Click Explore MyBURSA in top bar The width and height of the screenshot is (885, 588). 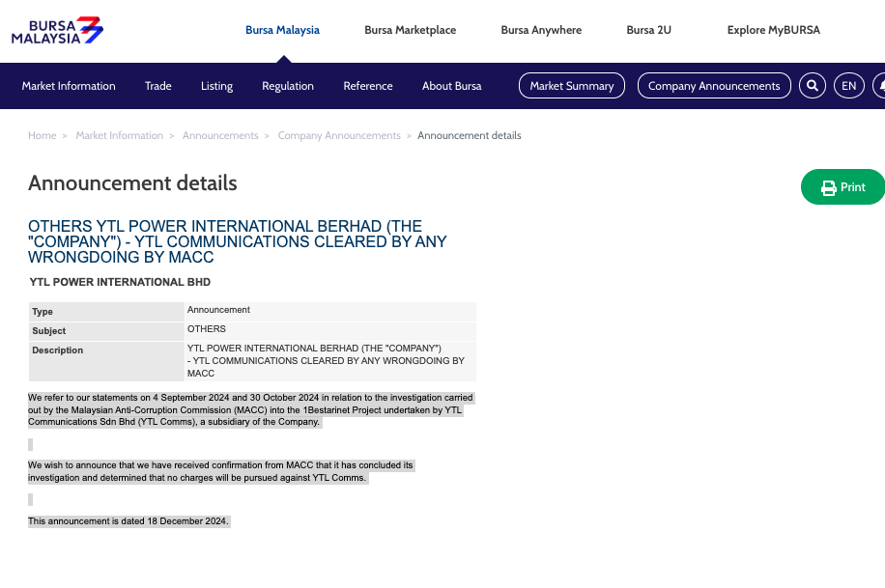pos(773,30)
